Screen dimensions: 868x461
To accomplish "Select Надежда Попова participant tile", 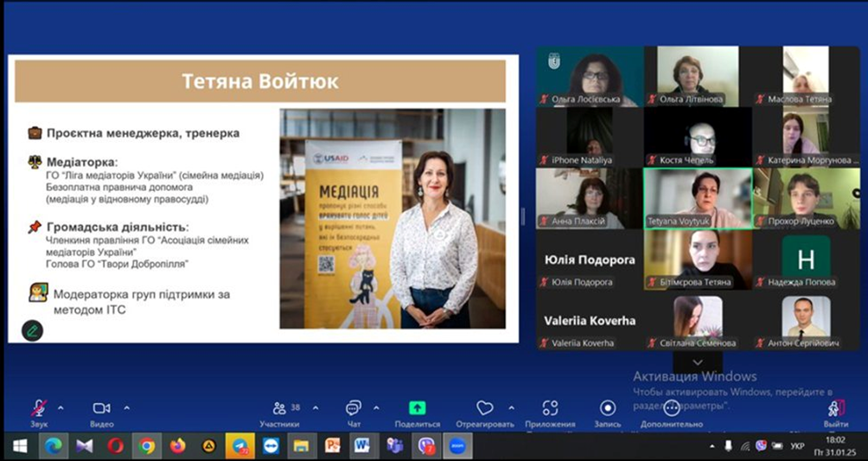I will [x=806, y=259].
